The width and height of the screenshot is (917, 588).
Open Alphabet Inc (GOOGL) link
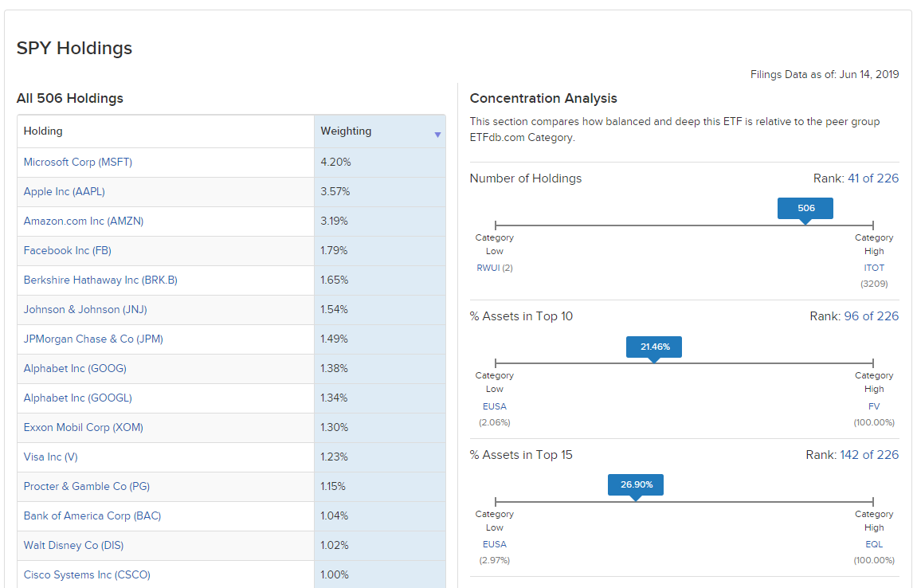pyautogui.click(x=78, y=398)
